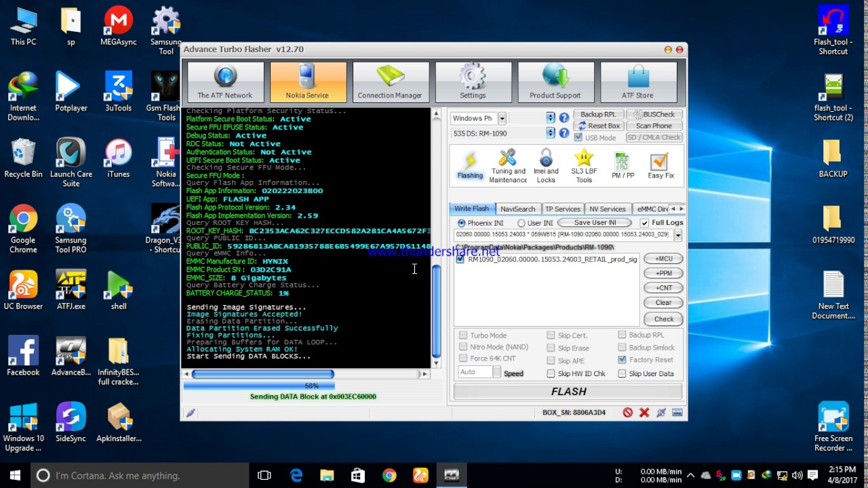The height and width of the screenshot is (488, 868).
Task: Open SL3 LBF Tools star icon
Action: pos(584,167)
